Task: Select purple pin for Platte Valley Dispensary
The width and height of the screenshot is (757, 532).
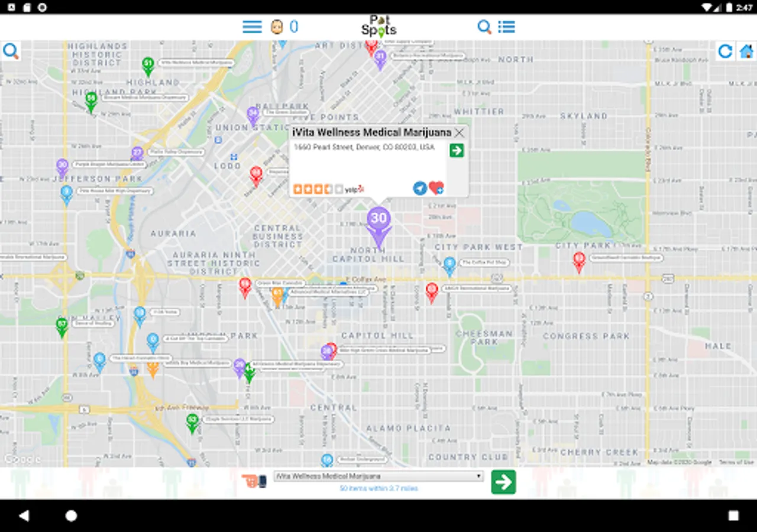Action: point(137,155)
